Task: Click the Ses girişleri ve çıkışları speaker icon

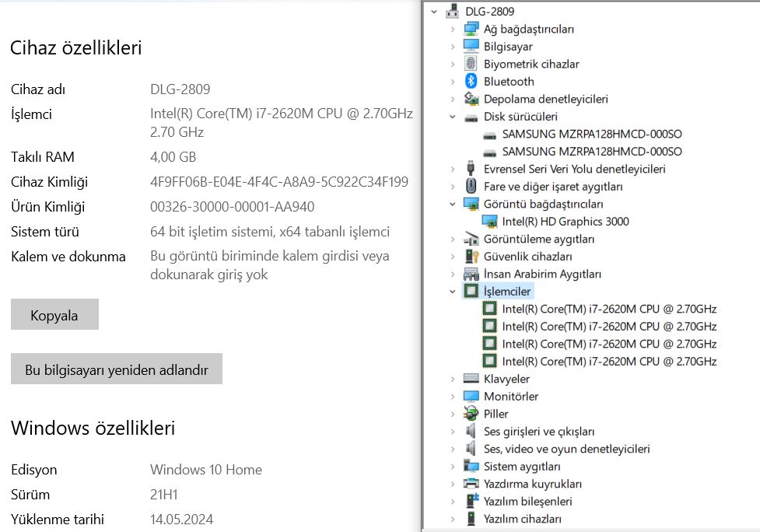Action: pyautogui.click(x=471, y=431)
